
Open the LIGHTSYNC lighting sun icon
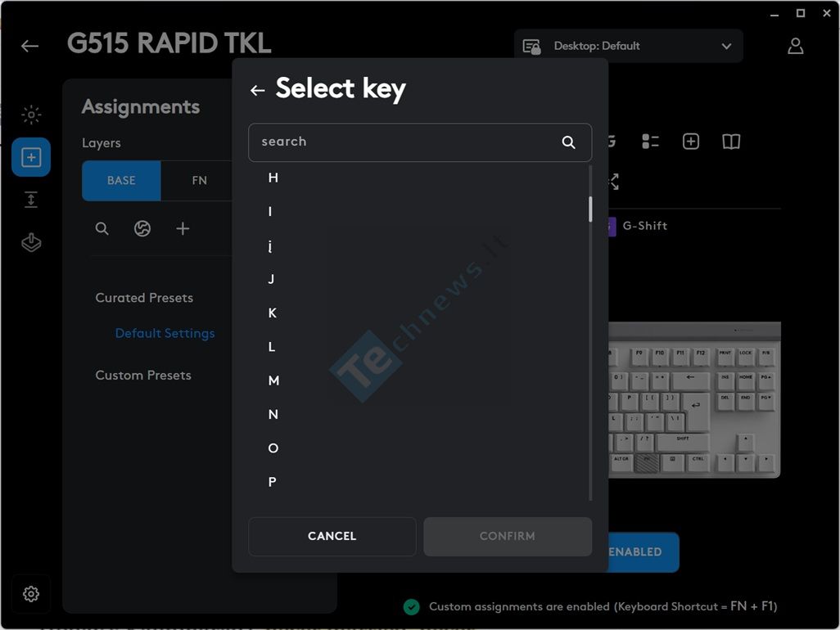pos(31,115)
